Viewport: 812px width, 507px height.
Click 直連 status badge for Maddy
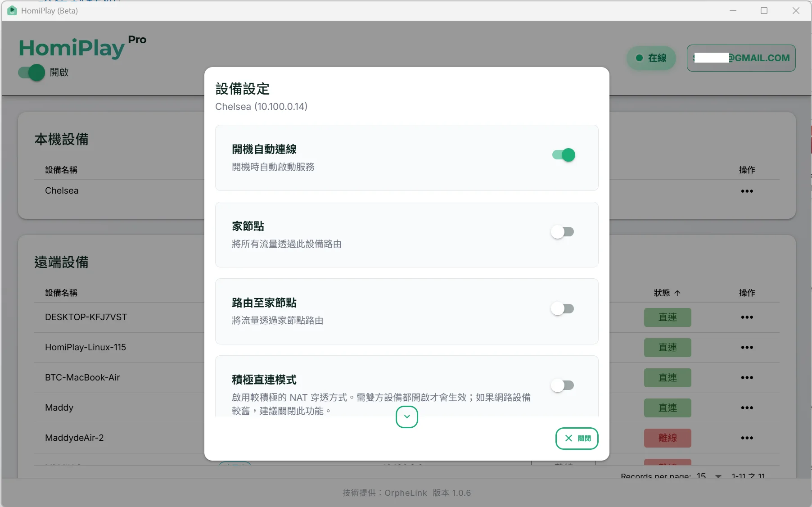tap(668, 408)
